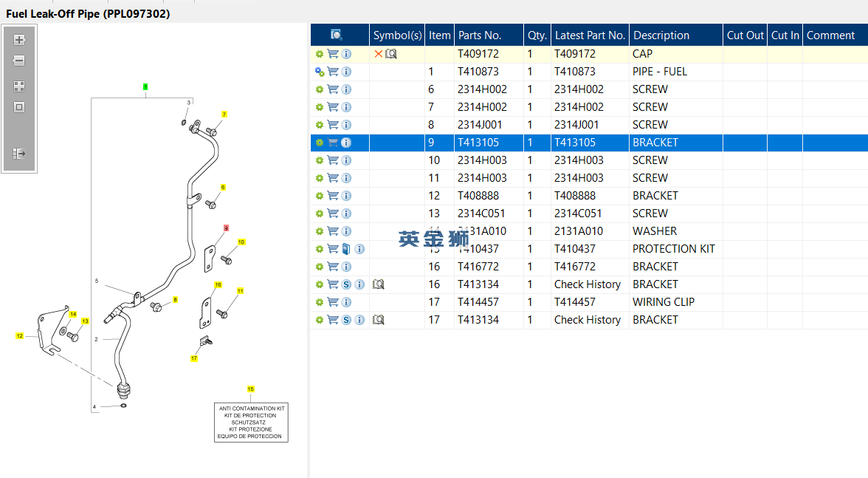Screen dimensions: 868x478
Task: Add T408888 BRACKET to cart
Action: tap(333, 196)
